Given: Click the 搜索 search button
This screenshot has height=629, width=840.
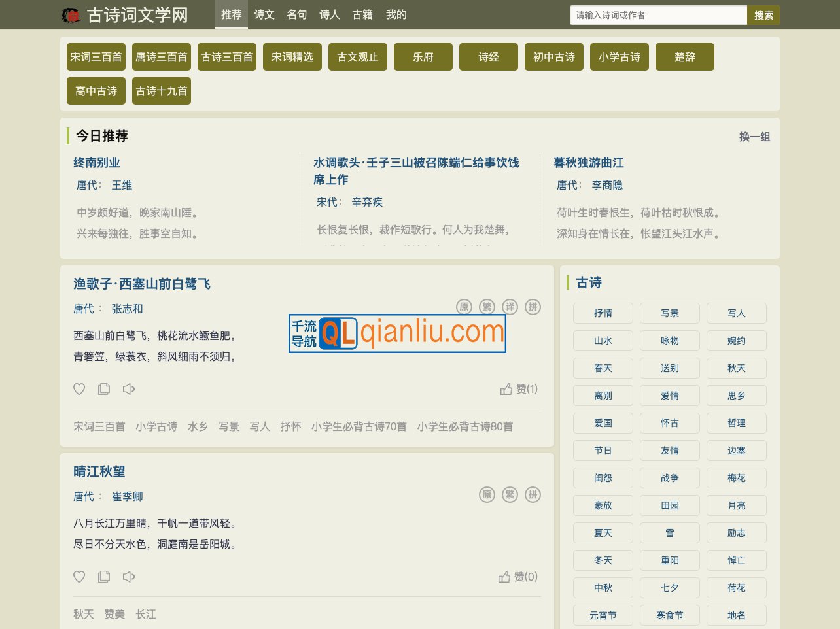Looking at the screenshot, I should (x=763, y=14).
